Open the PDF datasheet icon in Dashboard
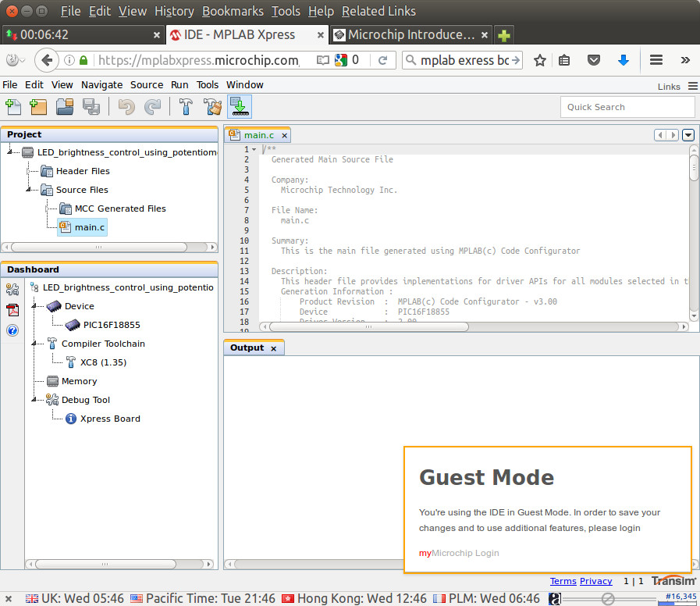700x606 pixels. coord(12,309)
